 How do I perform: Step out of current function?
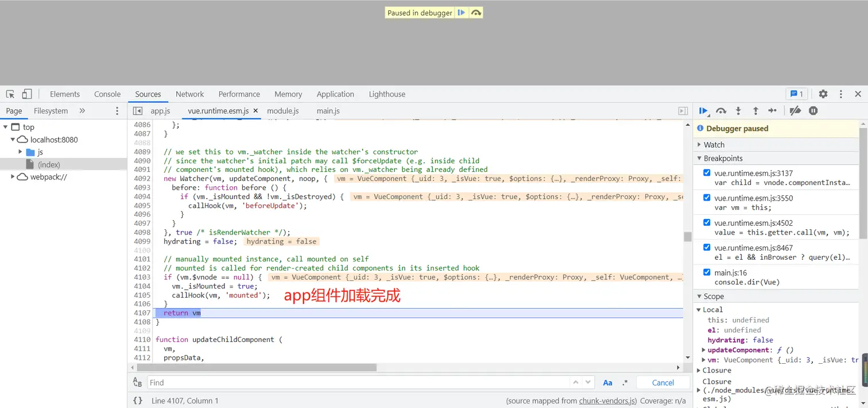(x=755, y=111)
